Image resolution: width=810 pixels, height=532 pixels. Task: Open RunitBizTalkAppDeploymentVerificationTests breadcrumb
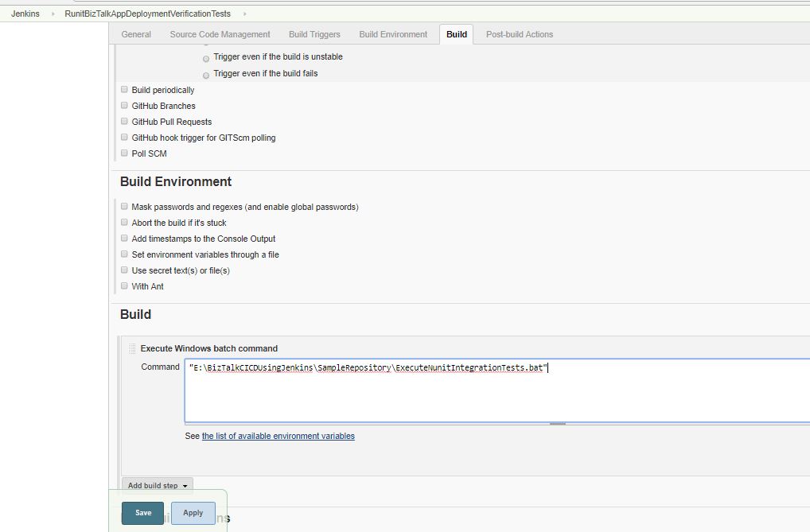[148, 14]
